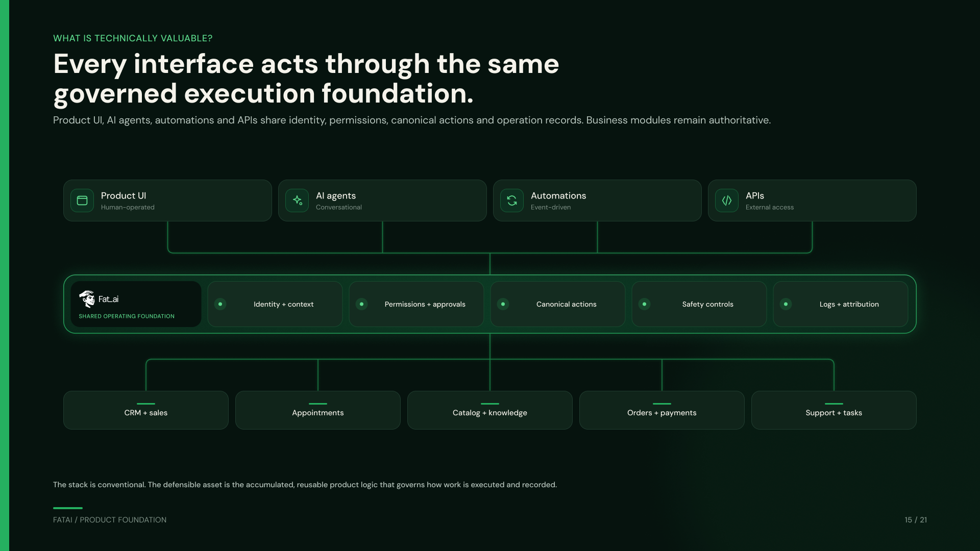Select the Automations card title

(x=558, y=196)
